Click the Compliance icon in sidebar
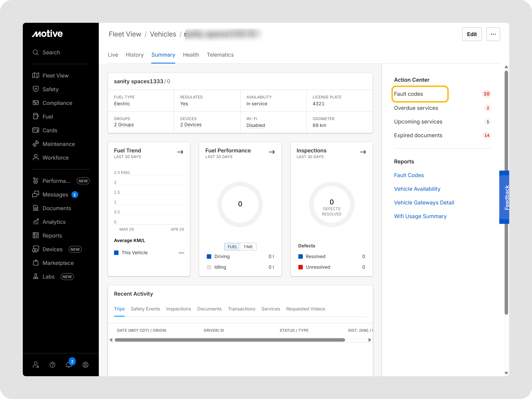Screen dimensions: 532x399 [x=36, y=103]
